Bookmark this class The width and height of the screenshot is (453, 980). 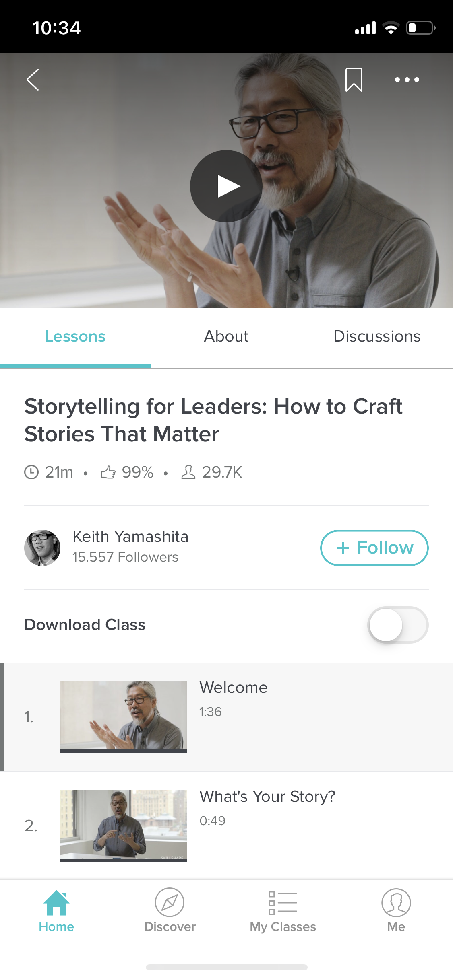point(354,80)
